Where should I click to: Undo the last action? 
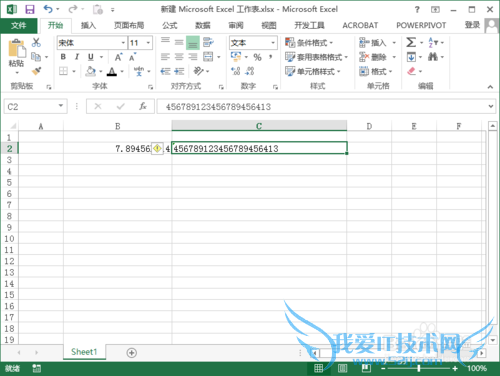[48, 9]
